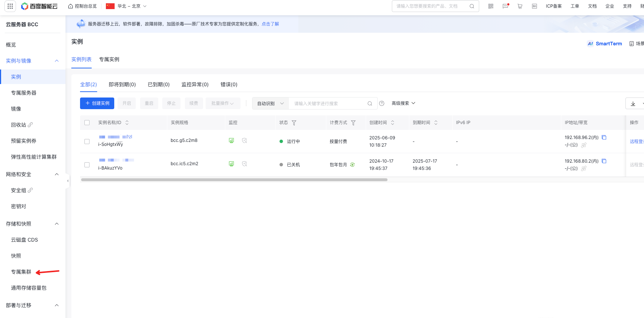Open 专属集群 in sidebar
This screenshot has height=318, width=644.
point(21,272)
